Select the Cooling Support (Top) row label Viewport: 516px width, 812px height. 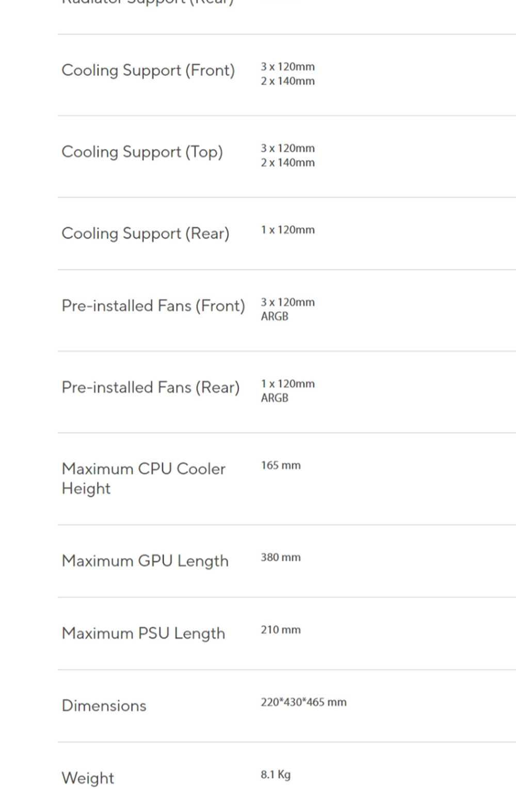point(142,152)
